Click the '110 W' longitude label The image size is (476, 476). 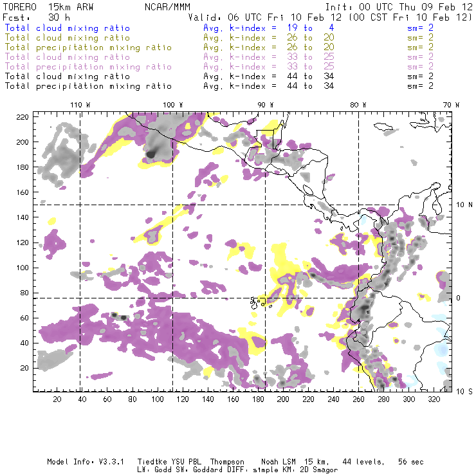point(80,105)
